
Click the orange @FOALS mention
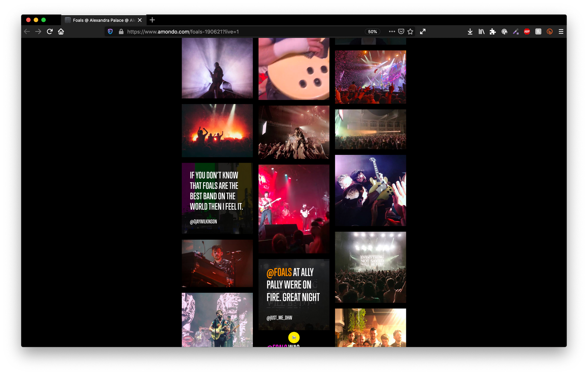click(279, 273)
